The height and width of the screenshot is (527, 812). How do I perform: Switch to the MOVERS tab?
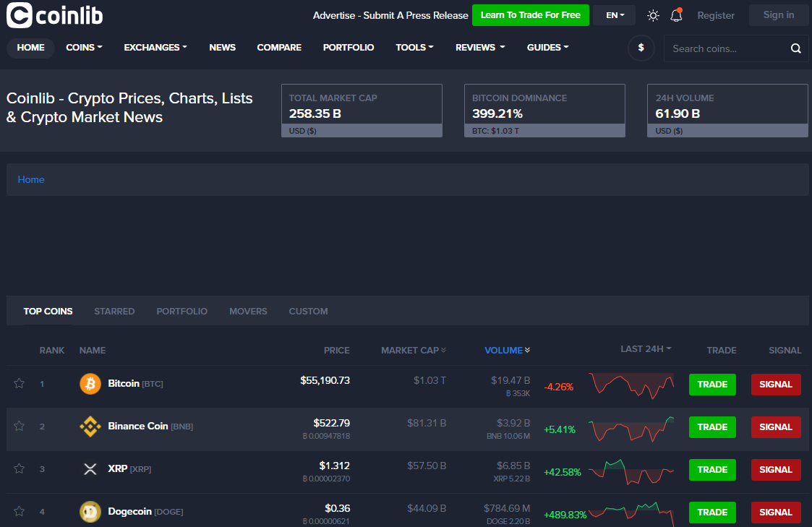tap(248, 311)
